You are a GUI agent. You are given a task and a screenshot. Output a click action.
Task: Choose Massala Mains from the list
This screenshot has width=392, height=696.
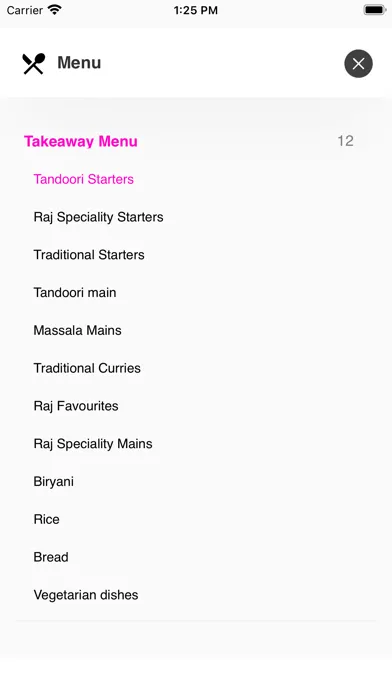click(77, 330)
